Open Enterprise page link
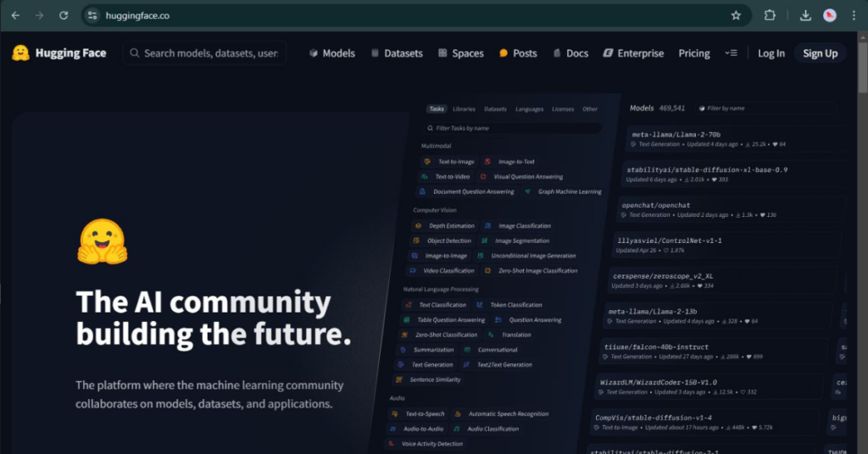Screen dimensions: 868x454 pos(633,53)
